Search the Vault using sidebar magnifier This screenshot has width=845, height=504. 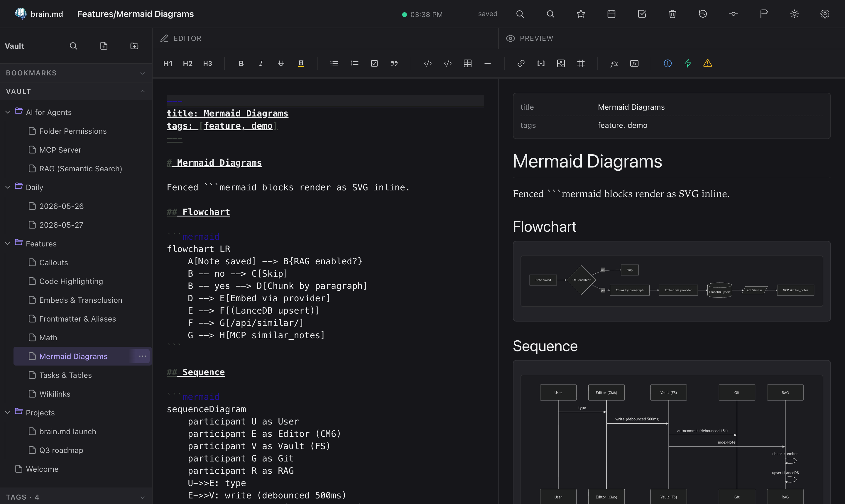(73, 46)
